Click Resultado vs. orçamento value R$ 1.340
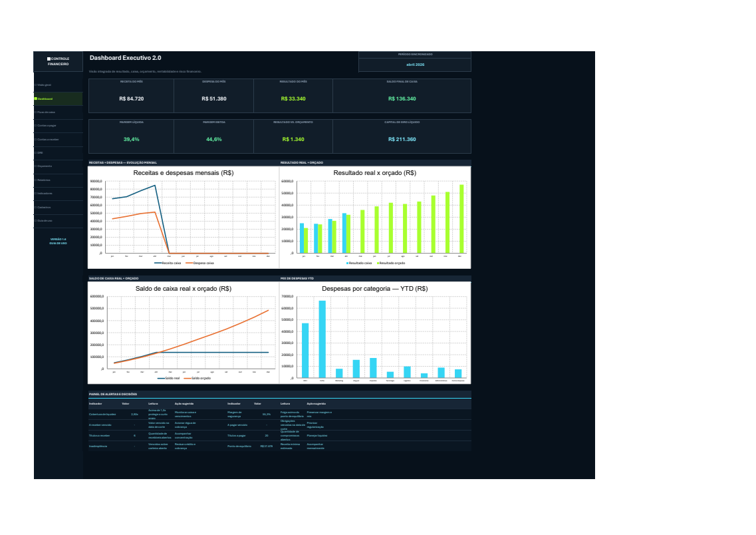The width and height of the screenshot is (756, 535). [x=293, y=139]
